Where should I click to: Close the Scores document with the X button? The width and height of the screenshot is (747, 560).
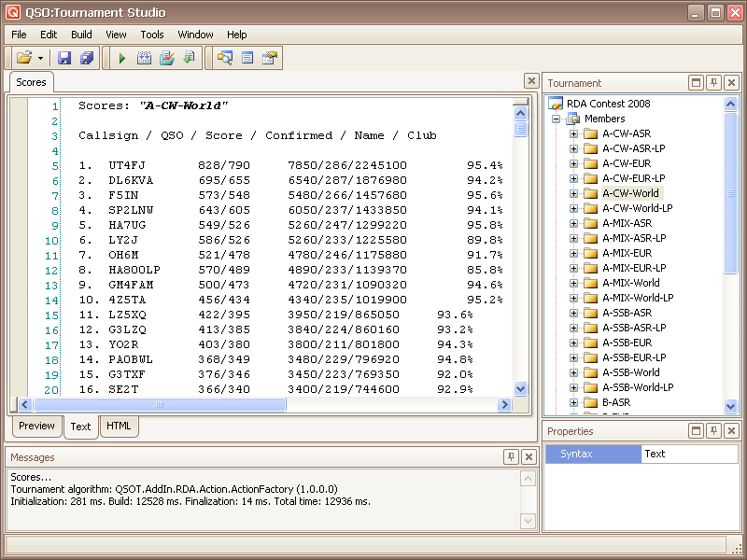[x=530, y=82]
